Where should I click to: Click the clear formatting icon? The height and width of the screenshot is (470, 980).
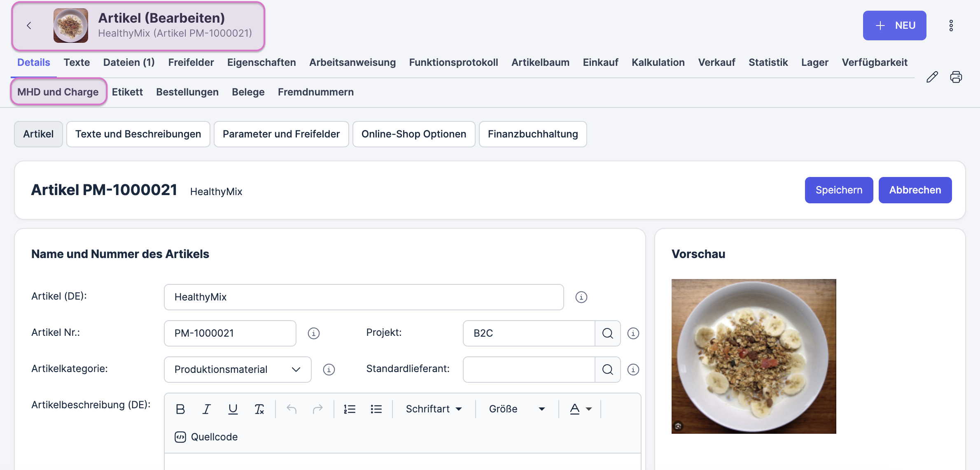(259, 409)
